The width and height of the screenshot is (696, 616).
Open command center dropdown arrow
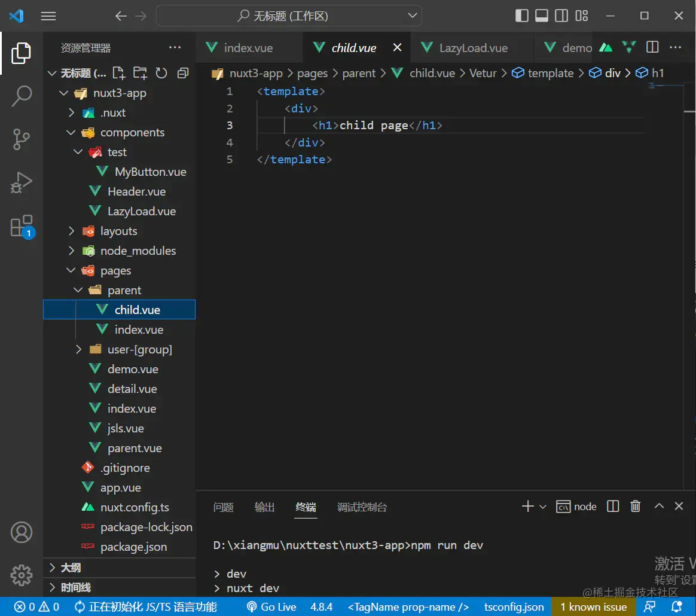pos(413,16)
